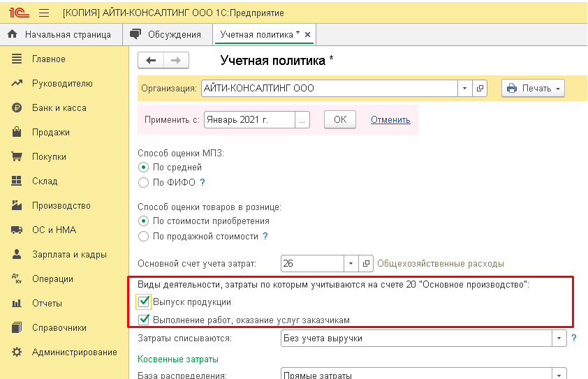Close the Учетная политика tab

coord(307,34)
